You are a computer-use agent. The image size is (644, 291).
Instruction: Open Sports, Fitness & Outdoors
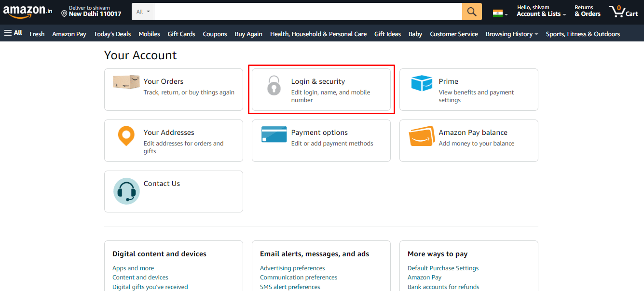tap(583, 34)
